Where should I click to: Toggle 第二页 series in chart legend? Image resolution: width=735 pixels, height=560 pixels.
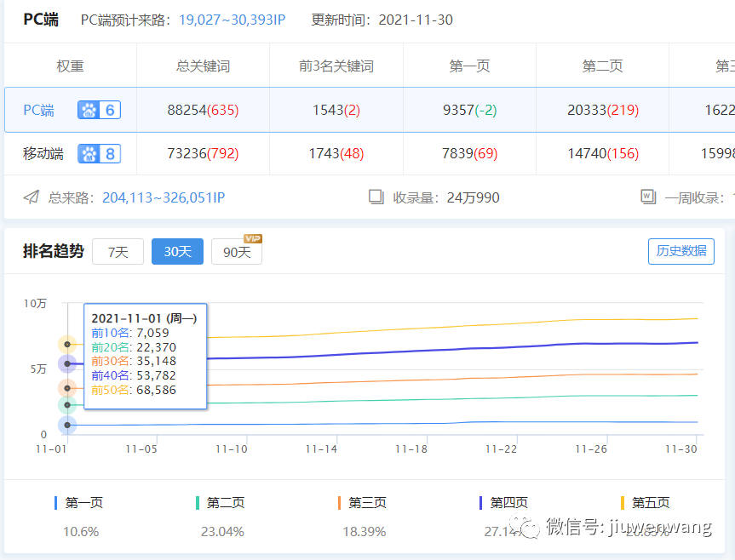[225, 503]
